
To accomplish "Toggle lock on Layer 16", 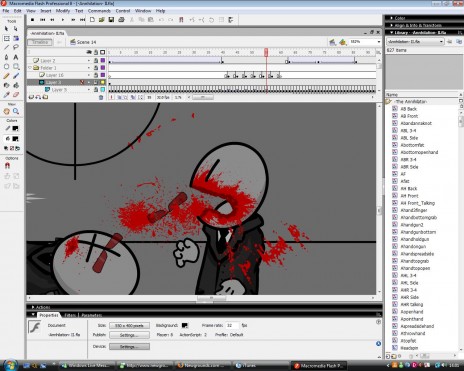I will pos(96,75).
